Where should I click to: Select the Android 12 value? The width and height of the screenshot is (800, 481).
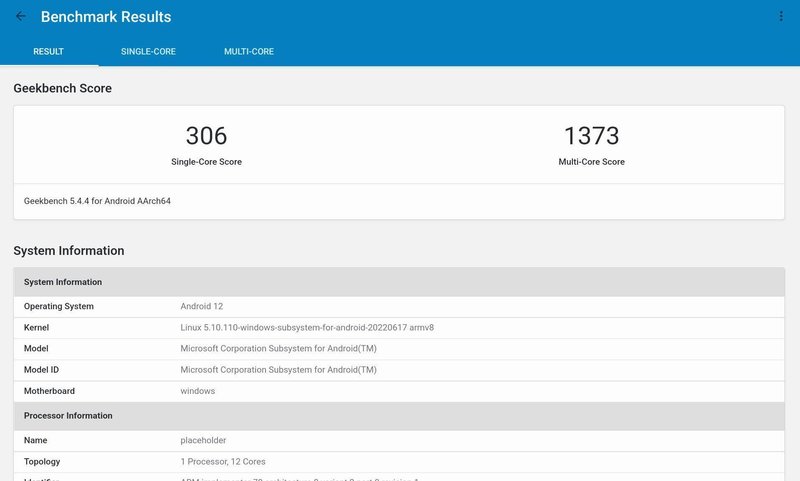pos(202,306)
